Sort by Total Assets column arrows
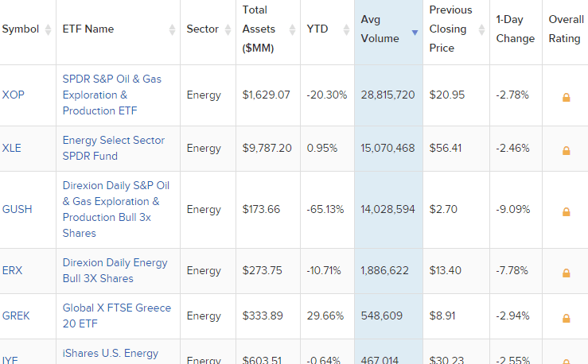 [x=293, y=29]
